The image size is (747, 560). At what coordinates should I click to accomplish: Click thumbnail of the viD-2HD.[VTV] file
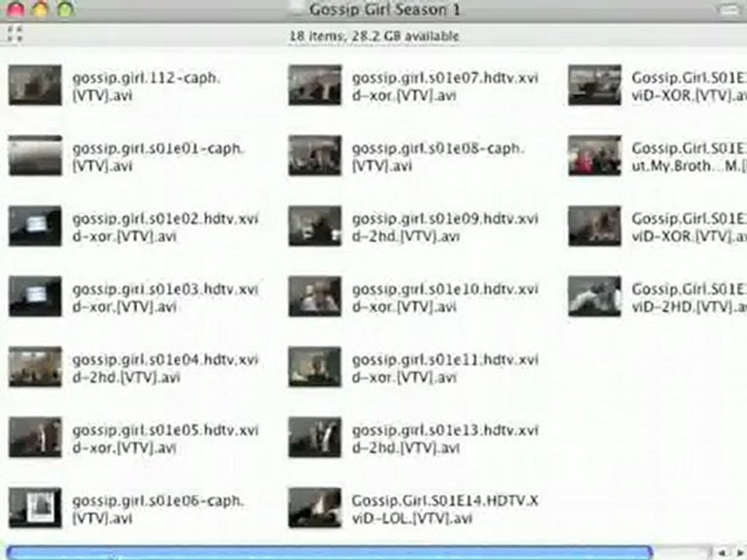tap(595, 296)
